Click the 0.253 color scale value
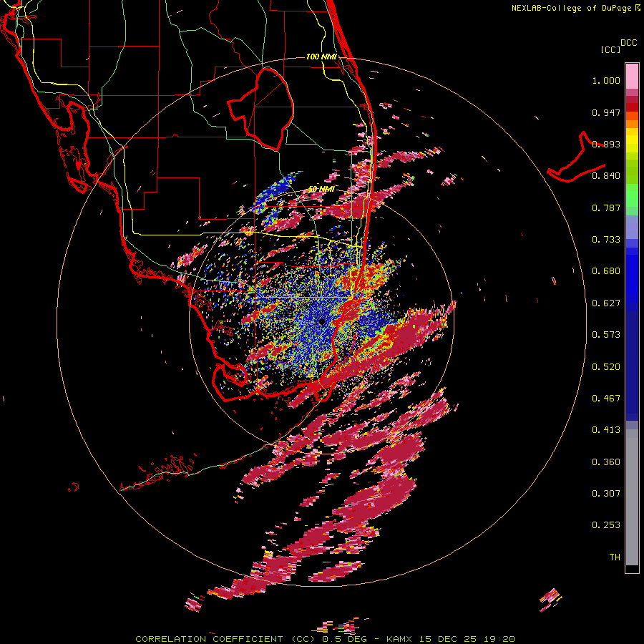644x644 pixels. tap(606, 525)
